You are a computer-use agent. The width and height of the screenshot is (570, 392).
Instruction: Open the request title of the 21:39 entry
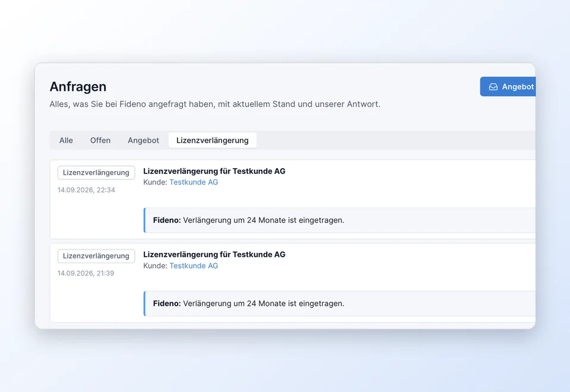click(214, 255)
